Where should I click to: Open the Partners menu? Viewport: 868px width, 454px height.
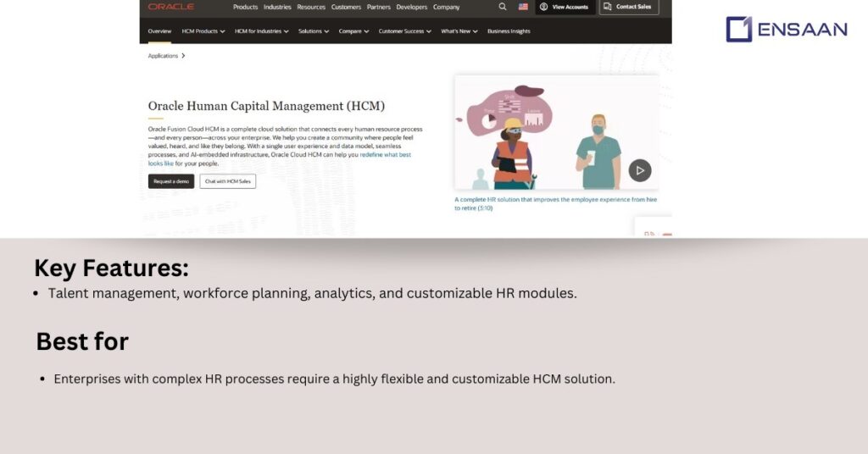pos(379,7)
